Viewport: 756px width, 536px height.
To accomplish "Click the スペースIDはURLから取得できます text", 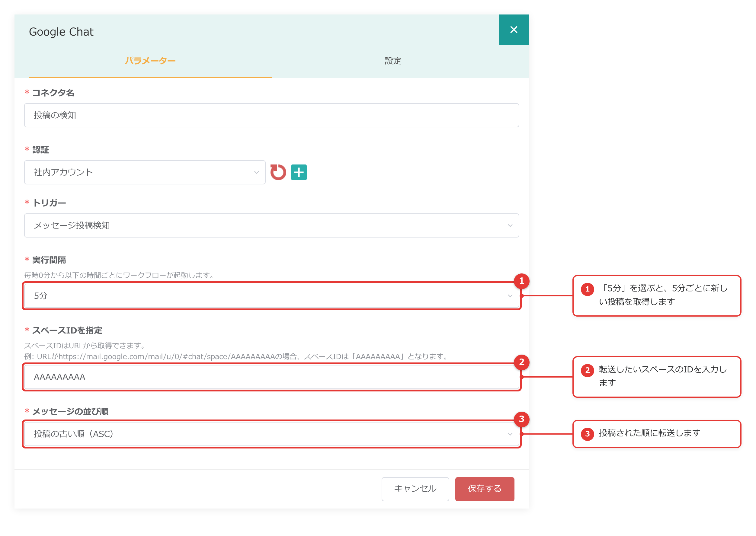I will pos(85,346).
